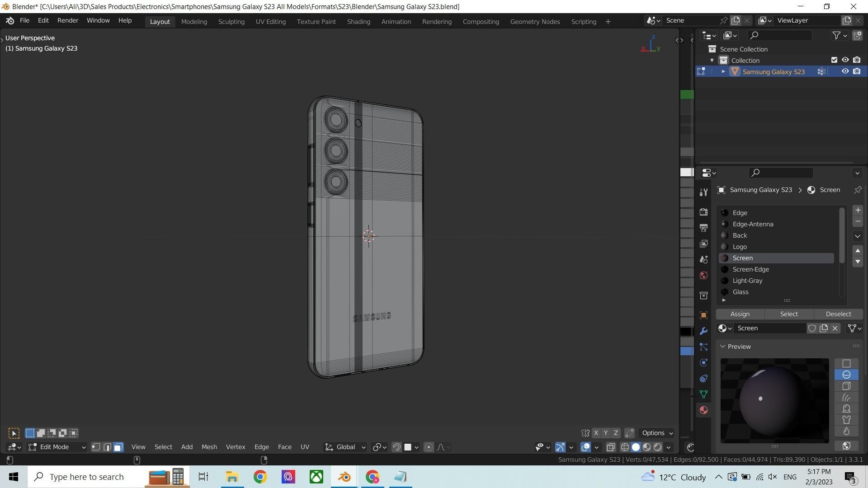Image resolution: width=868 pixels, height=488 pixels.
Task: Move material slot down
Action: coord(858,262)
